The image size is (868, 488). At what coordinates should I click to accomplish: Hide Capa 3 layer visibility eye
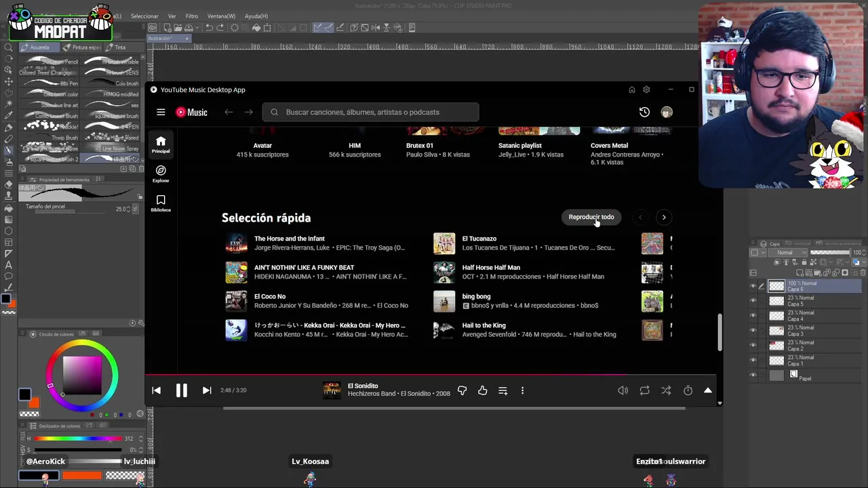pos(753,331)
